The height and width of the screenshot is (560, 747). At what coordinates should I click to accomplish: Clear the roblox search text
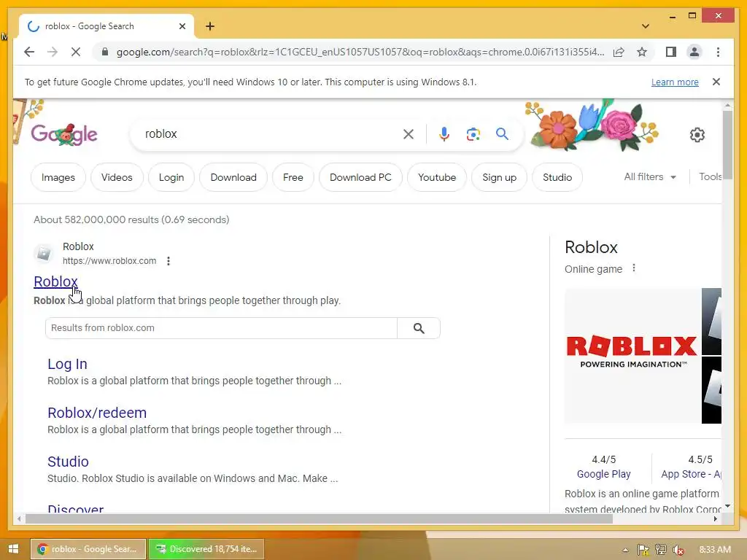click(x=409, y=134)
